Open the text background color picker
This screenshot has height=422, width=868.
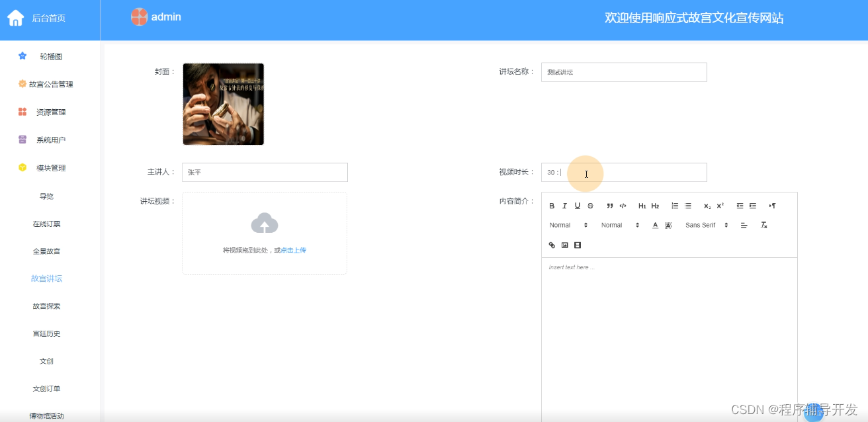tap(668, 226)
